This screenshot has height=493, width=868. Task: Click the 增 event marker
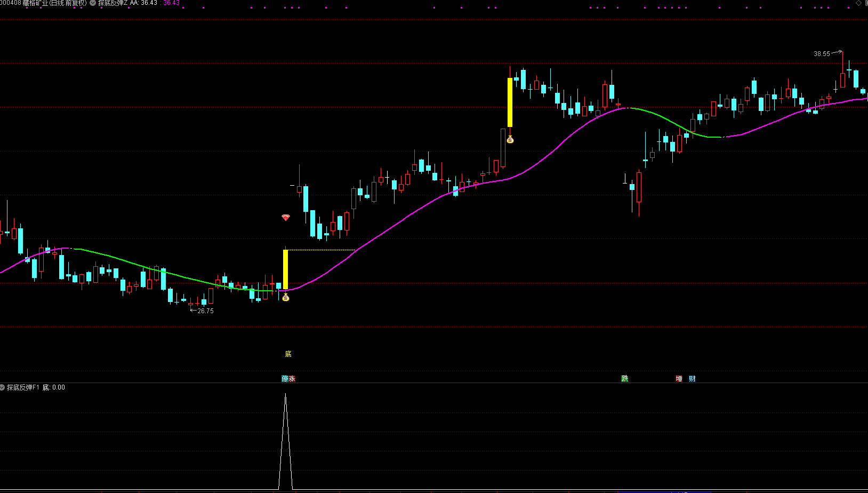click(679, 379)
